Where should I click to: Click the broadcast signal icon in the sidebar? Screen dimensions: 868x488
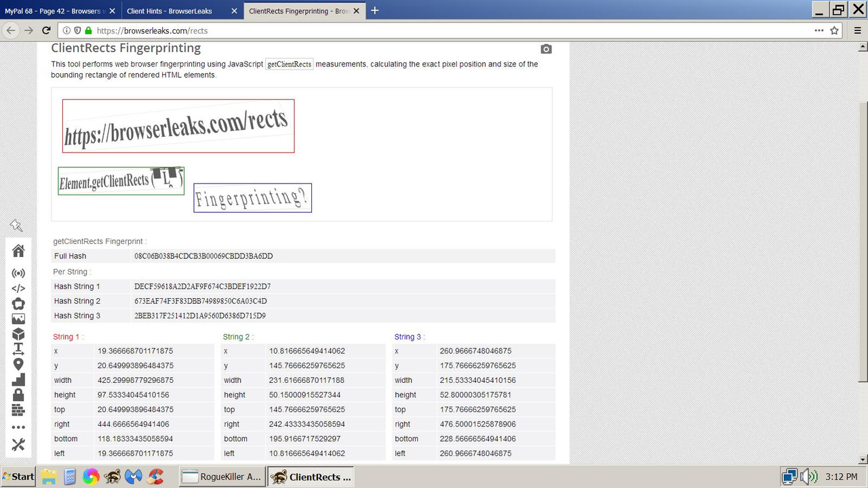click(x=18, y=273)
